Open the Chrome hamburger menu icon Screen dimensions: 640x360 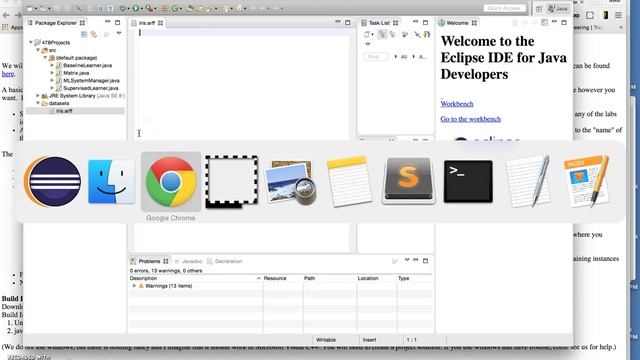click(x=618, y=15)
